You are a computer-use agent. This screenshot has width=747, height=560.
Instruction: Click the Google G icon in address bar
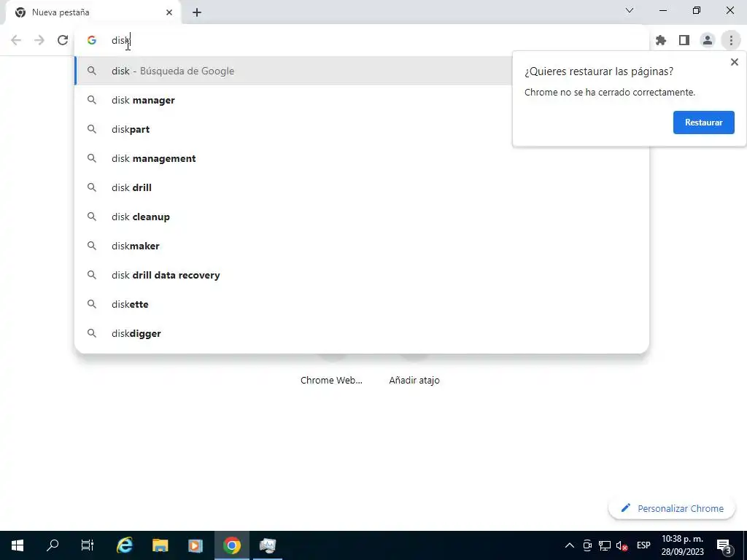point(92,41)
